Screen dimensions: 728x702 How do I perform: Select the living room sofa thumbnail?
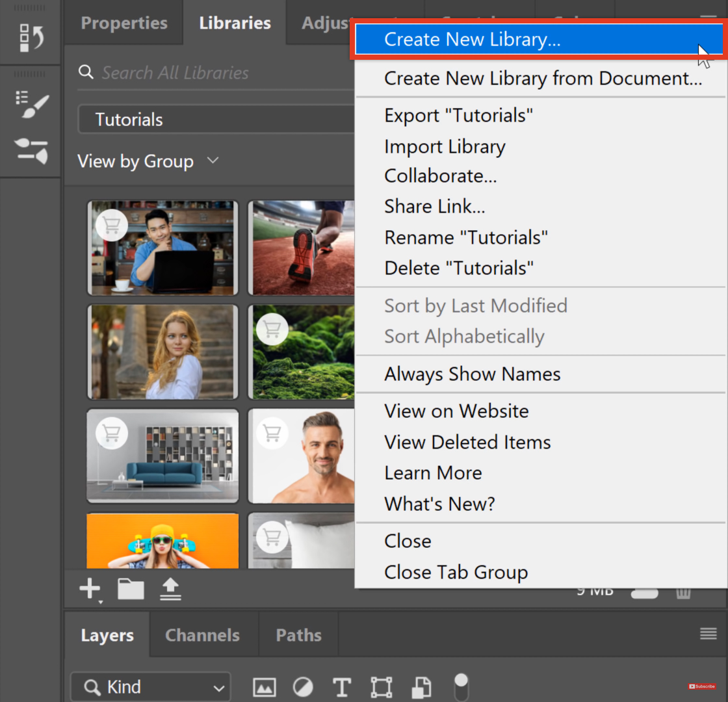162,456
